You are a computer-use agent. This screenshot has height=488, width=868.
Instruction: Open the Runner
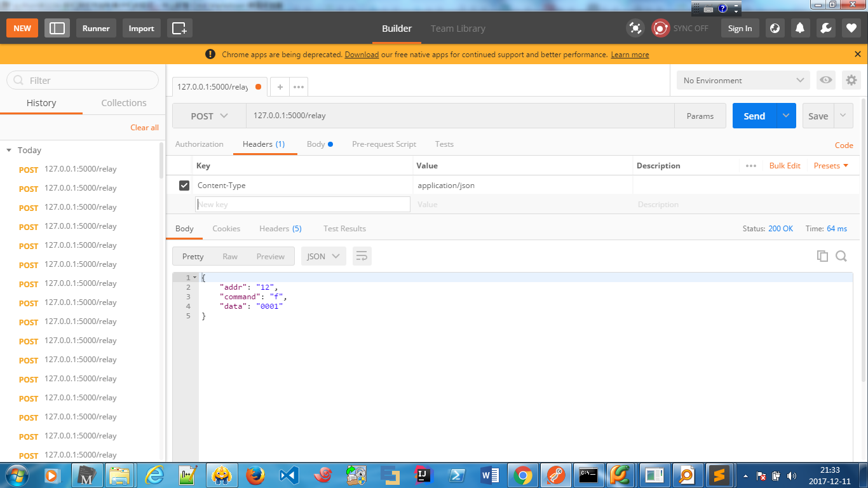coord(96,28)
